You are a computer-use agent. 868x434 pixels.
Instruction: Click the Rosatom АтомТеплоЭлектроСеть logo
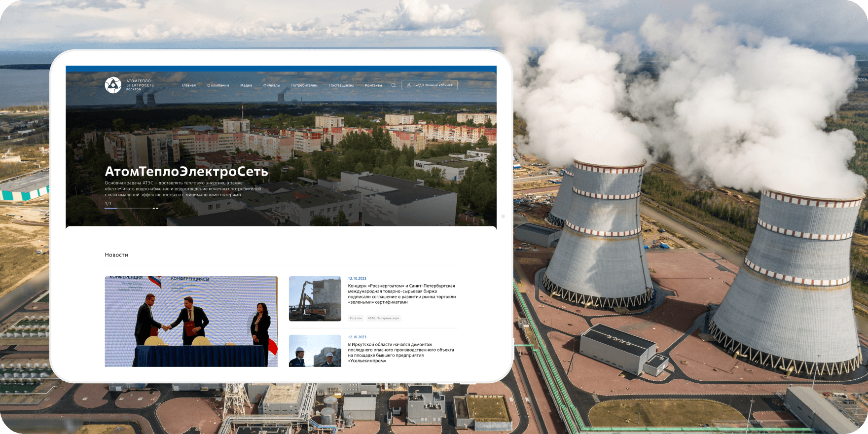129,85
